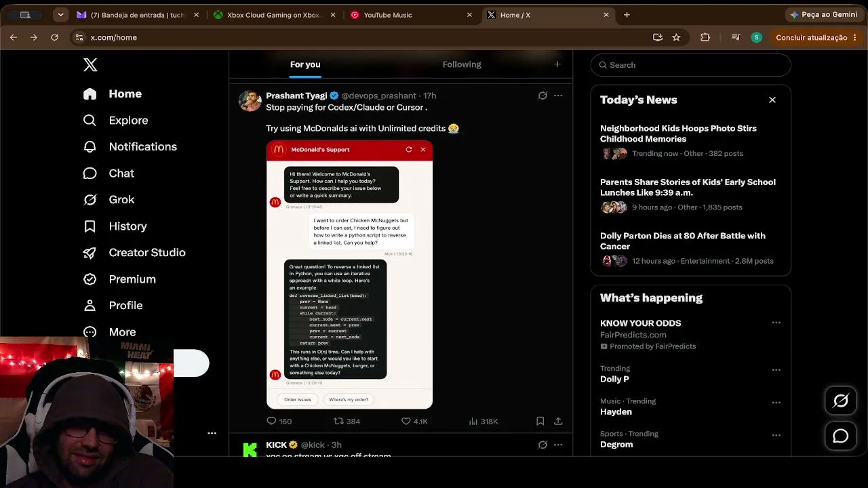This screenshot has width=868, height=488.
Task: Open the account options three-dot menu
Action: tap(212, 433)
